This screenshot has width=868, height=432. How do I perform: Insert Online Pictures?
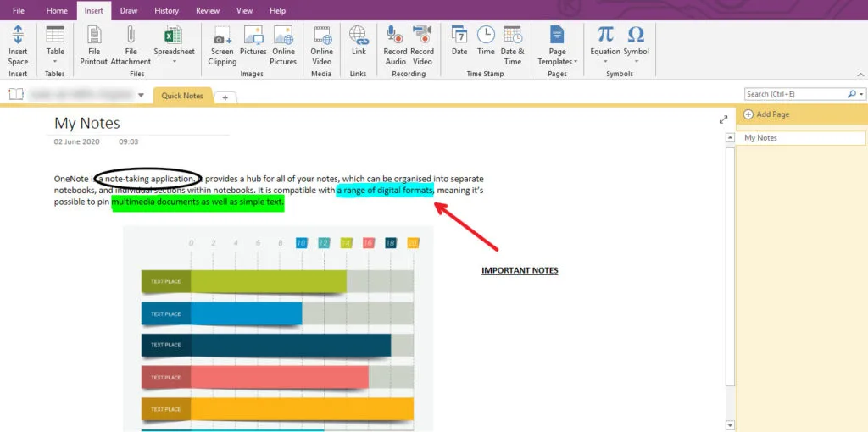pos(283,46)
